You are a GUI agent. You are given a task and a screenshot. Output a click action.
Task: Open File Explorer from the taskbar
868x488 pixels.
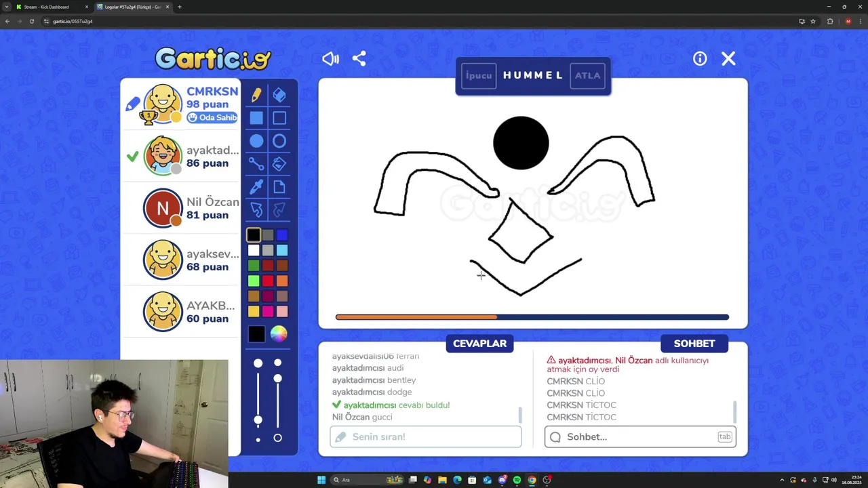pos(442,480)
